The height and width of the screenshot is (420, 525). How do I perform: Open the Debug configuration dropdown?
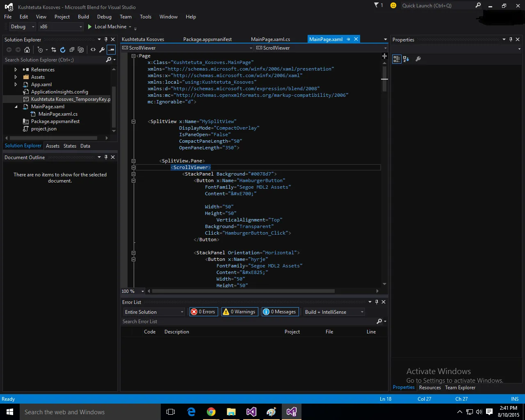pos(23,27)
